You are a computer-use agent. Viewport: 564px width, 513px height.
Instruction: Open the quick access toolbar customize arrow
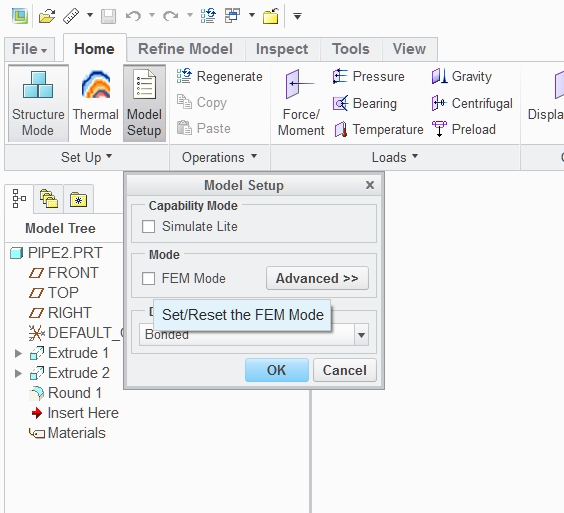[297, 16]
